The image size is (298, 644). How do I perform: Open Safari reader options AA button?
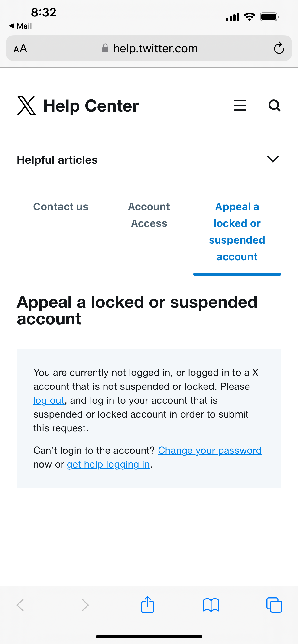pos(20,48)
